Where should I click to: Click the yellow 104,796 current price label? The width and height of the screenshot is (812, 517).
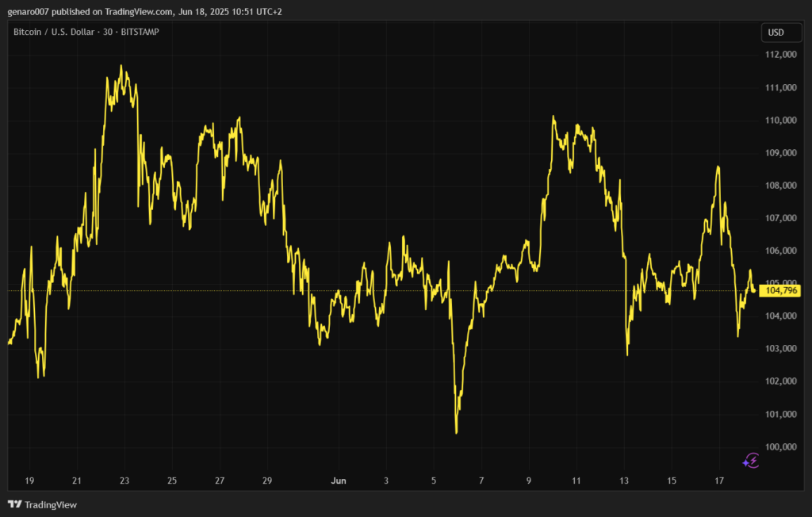click(780, 291)
